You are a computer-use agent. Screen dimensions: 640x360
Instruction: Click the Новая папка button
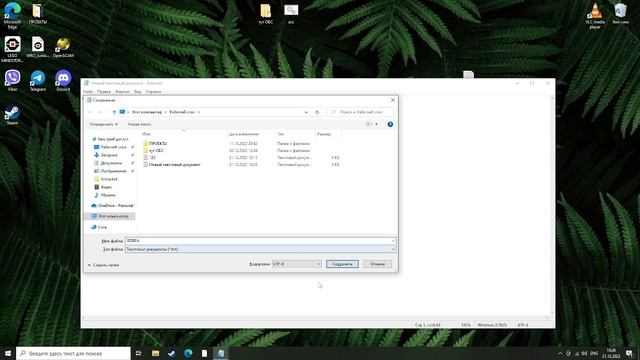[139, 124]
